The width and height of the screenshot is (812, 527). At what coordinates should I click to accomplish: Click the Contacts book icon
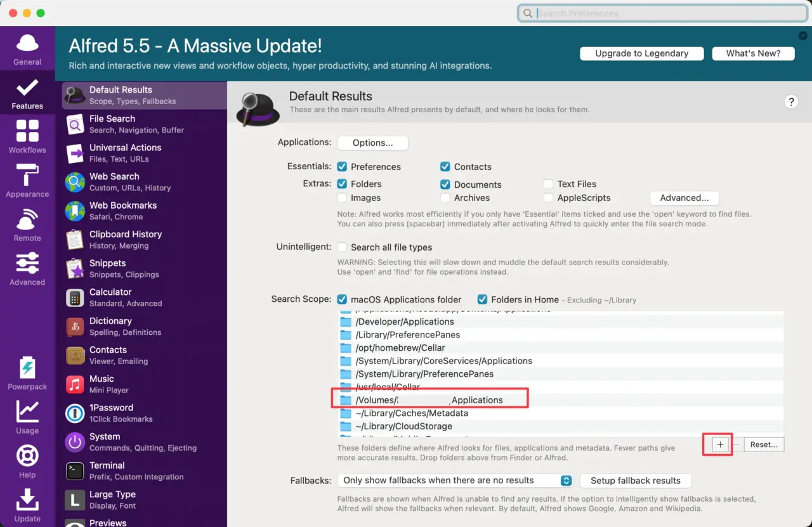tap(75, 355)
